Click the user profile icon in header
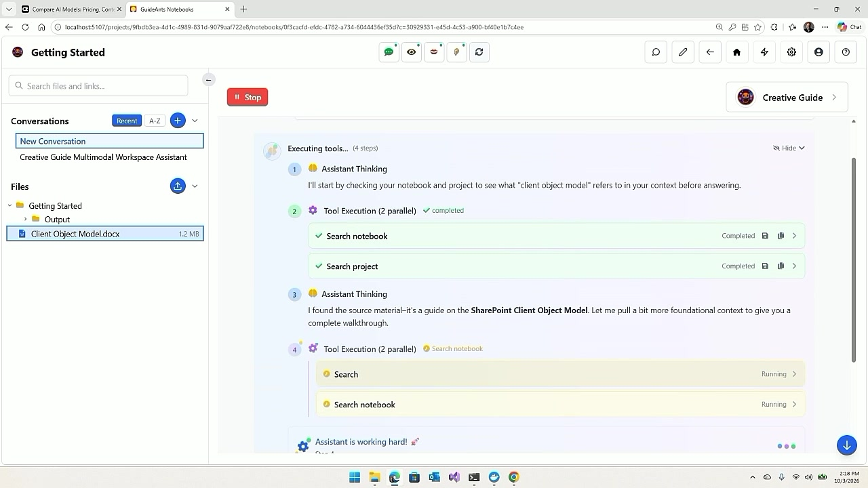 click(x=818, y=52)
